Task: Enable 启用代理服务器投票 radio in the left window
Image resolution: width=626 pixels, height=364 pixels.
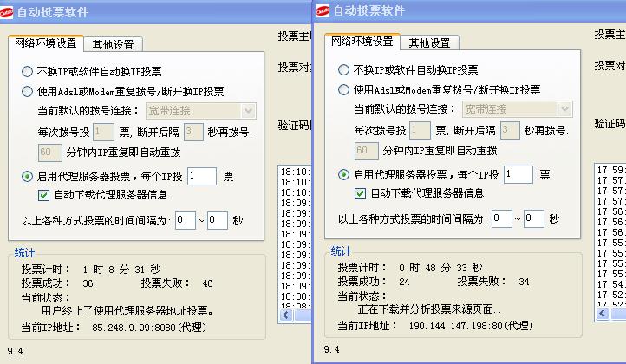Action: [28, 176]
